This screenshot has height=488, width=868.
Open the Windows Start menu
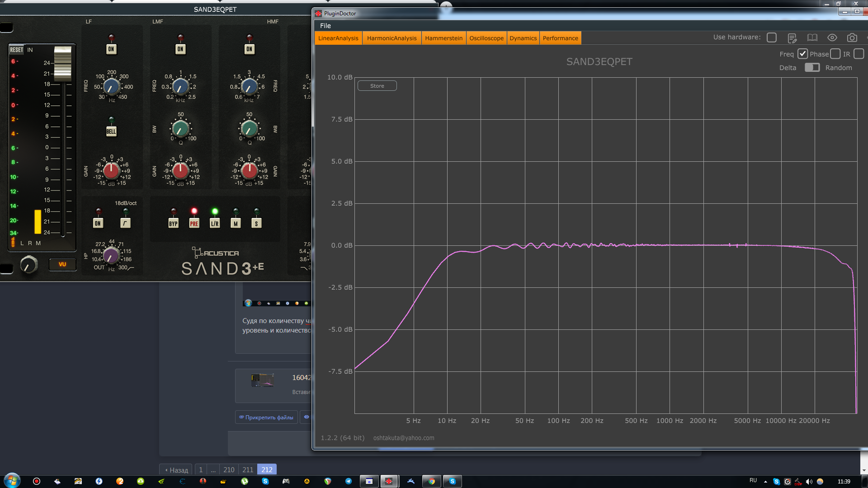tap(12, 481)
